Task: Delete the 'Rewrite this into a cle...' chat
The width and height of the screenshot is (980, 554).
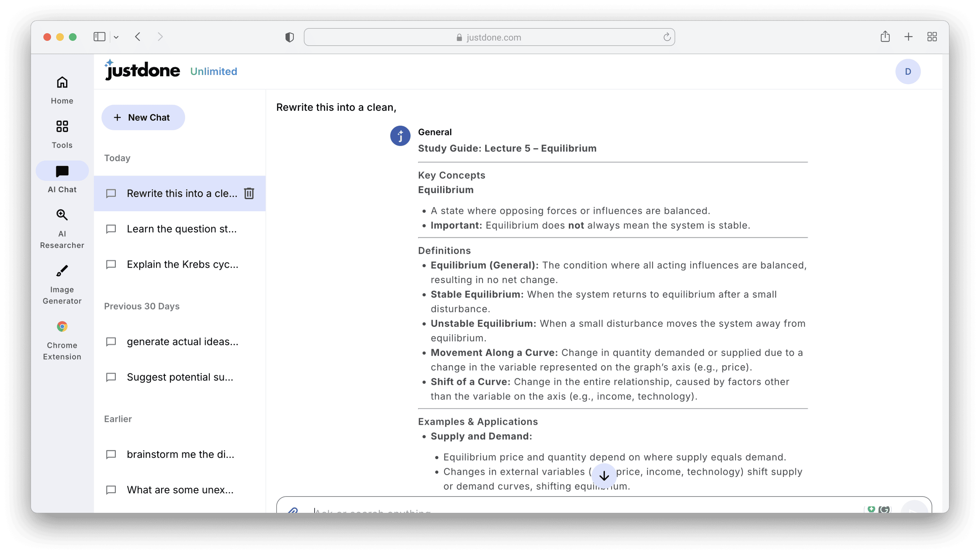Action: click(x=249, y=193)
